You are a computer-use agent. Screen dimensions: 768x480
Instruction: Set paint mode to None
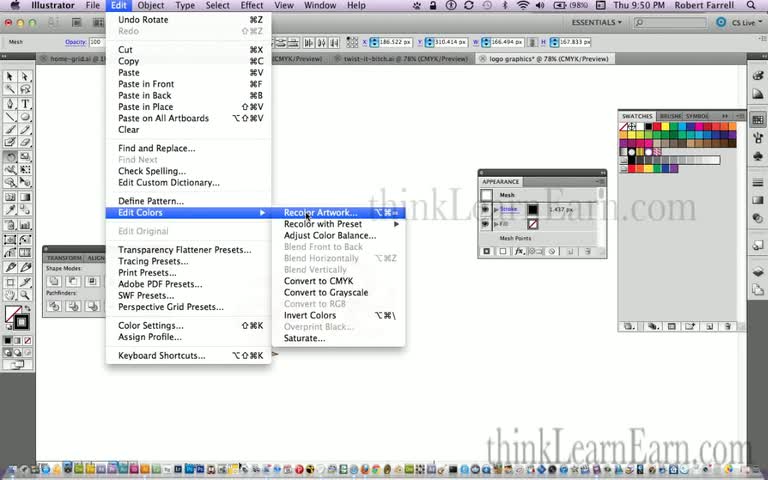point(28,340)
